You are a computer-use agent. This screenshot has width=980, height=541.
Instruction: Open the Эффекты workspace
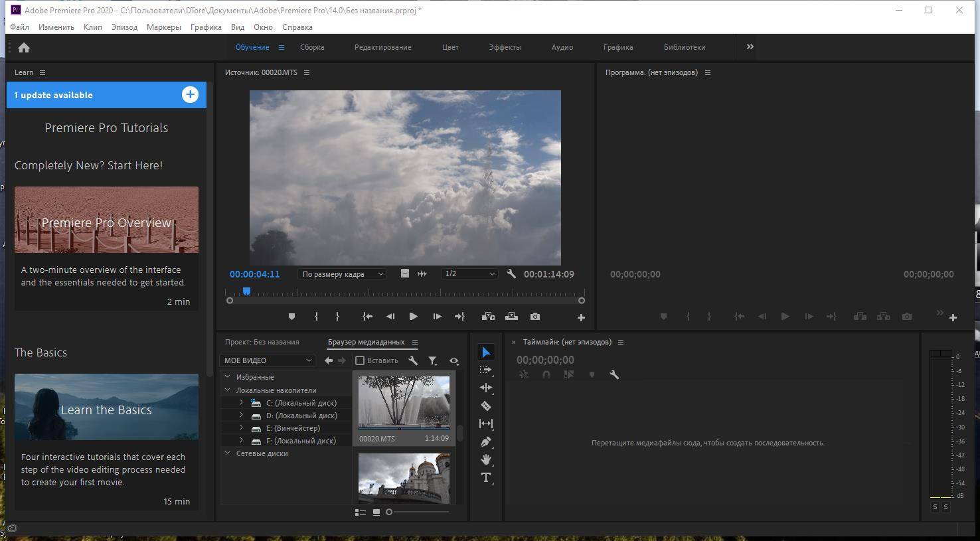(x=505, y=47)
